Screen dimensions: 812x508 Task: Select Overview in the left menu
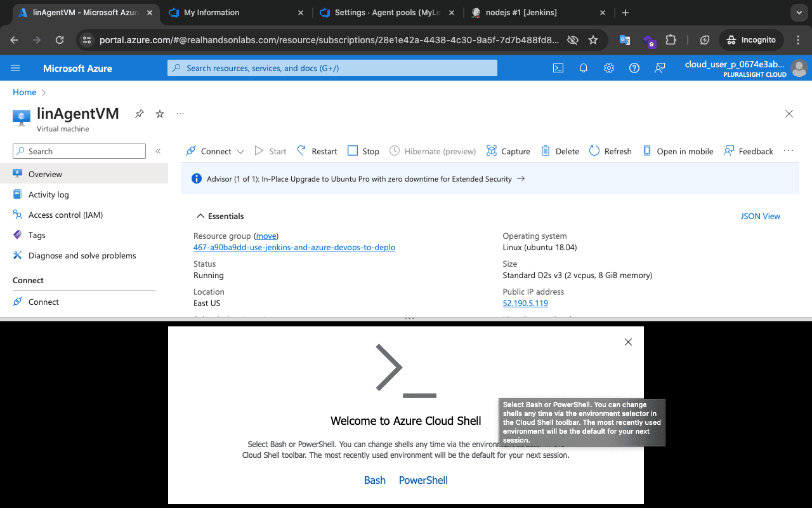(84, 174)
